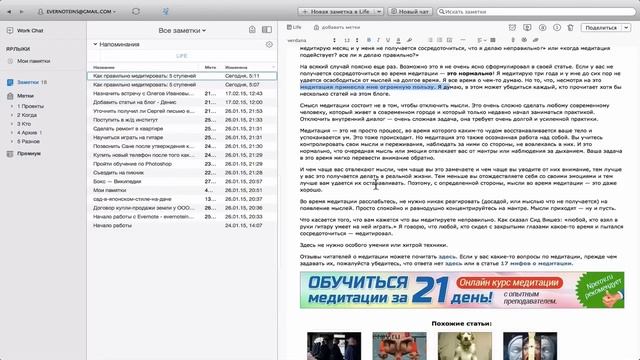
Task: Open the 17 мифов о медитации link
Action: pyautogui.click(x=536, y=264)
